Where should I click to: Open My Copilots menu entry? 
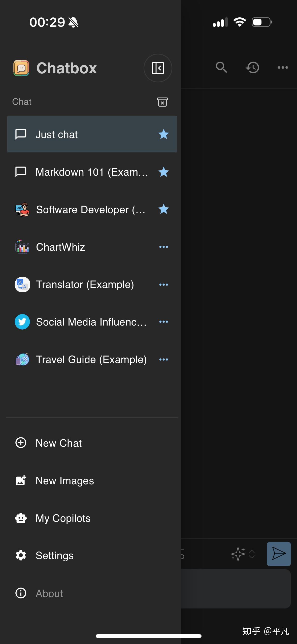point(63,518)
